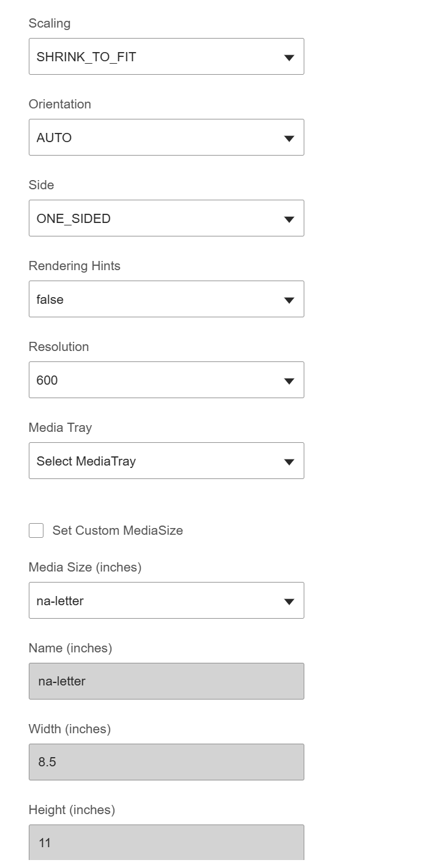
Task: Click the arrow icon in Media Tray field
Action: [290, 462]
